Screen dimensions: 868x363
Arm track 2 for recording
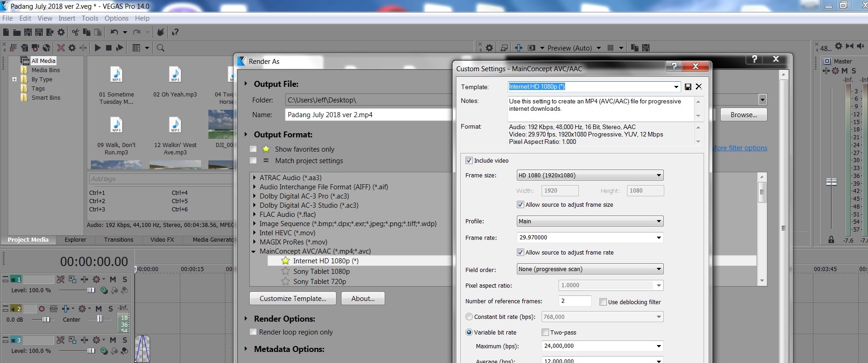pyautogui.click(x=42, y=309)
